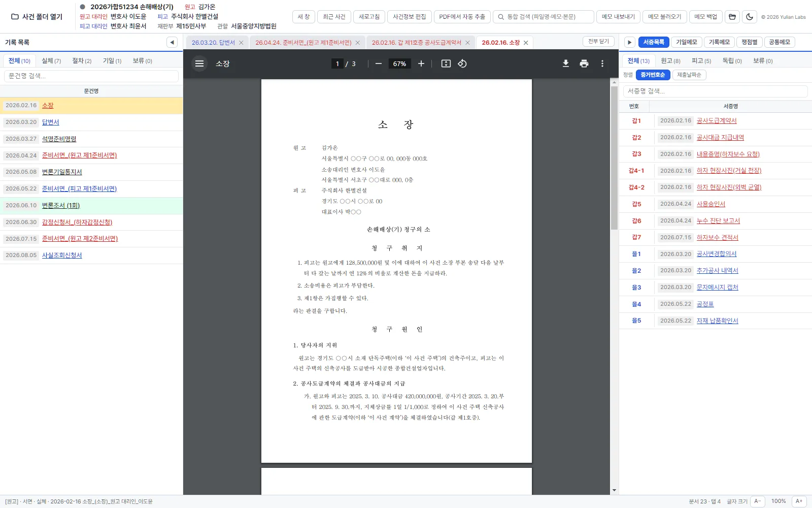Decrease font size with A- button
The height and width of the screenshot is (508, 812).
[757, 501]
